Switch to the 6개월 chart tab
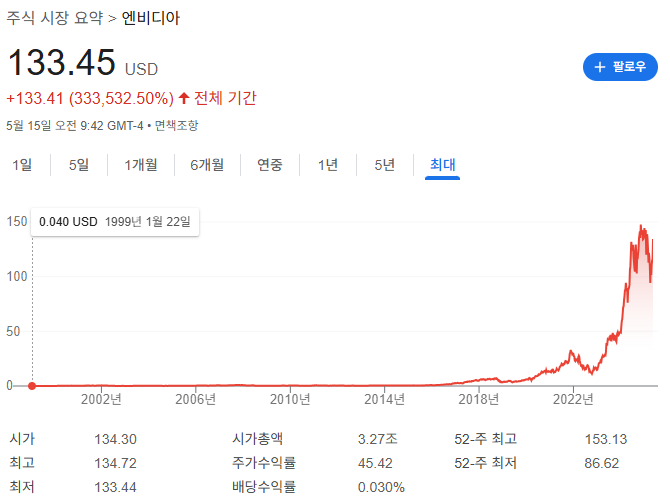670x497 pixels. point(207,165)
